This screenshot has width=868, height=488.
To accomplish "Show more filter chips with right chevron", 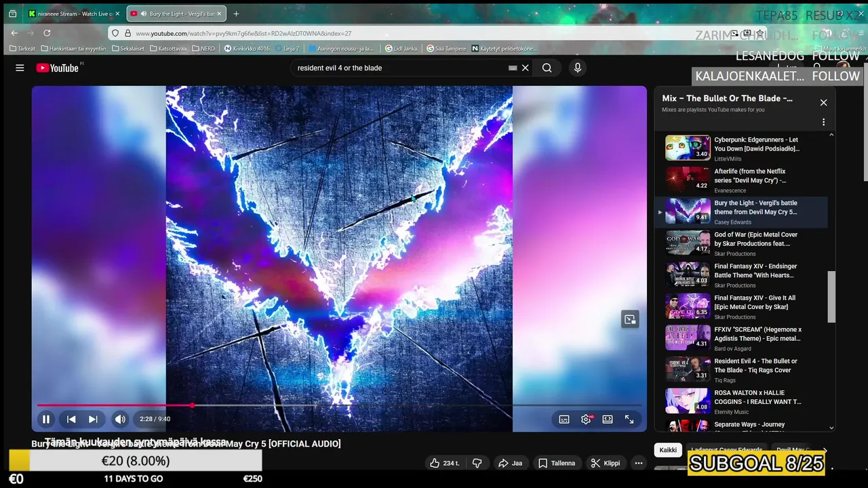I will (825, 450).
